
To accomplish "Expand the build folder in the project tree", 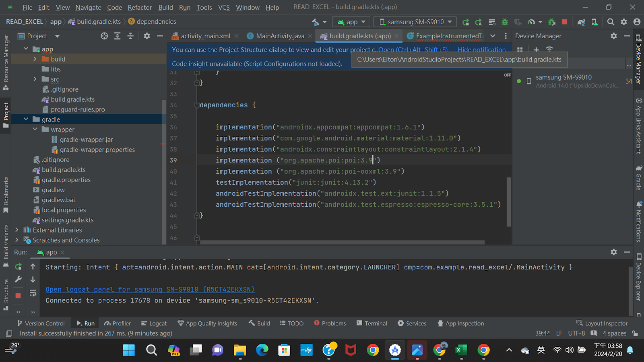I will tap(35, 59).
